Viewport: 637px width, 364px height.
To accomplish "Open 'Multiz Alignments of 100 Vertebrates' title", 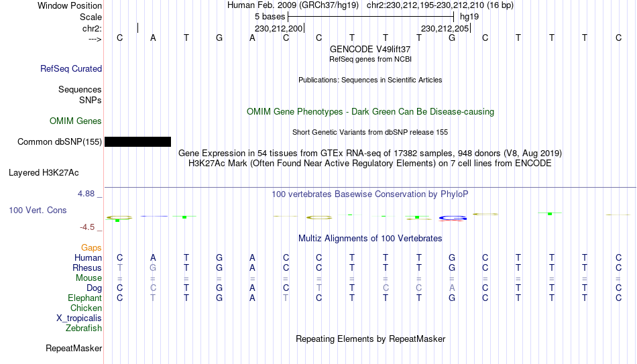I will (370, 239).
